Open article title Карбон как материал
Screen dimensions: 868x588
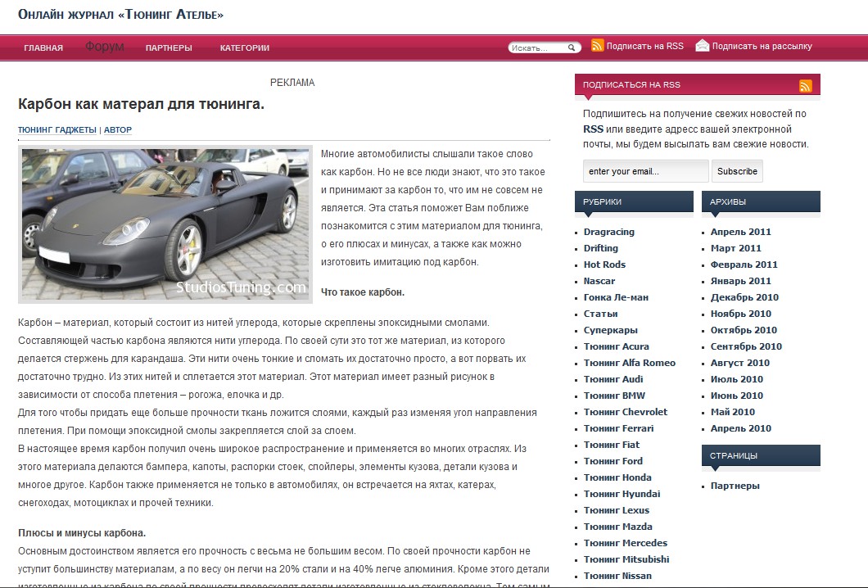pos(141,104)
